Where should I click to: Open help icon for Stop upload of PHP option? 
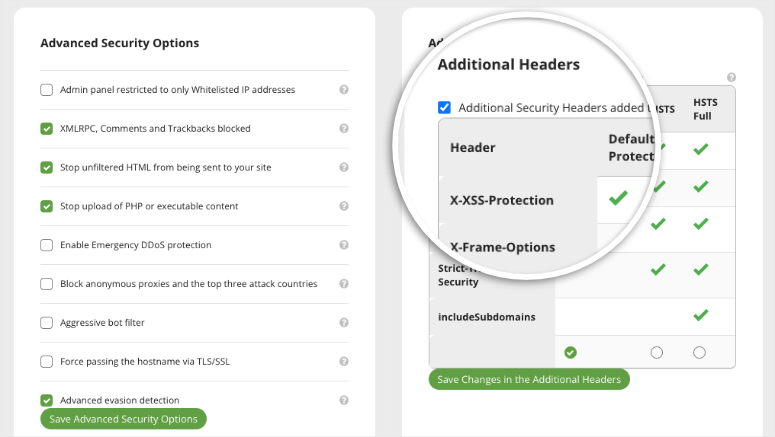(x=344, y=206)
